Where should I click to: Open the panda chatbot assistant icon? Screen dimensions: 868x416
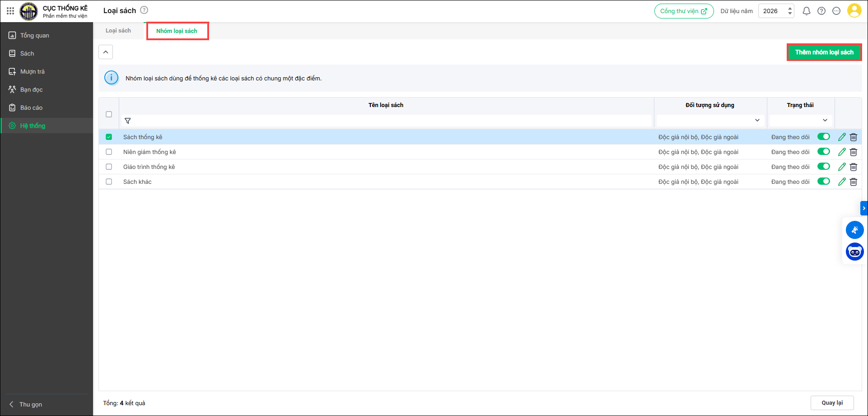click(854, 252)
